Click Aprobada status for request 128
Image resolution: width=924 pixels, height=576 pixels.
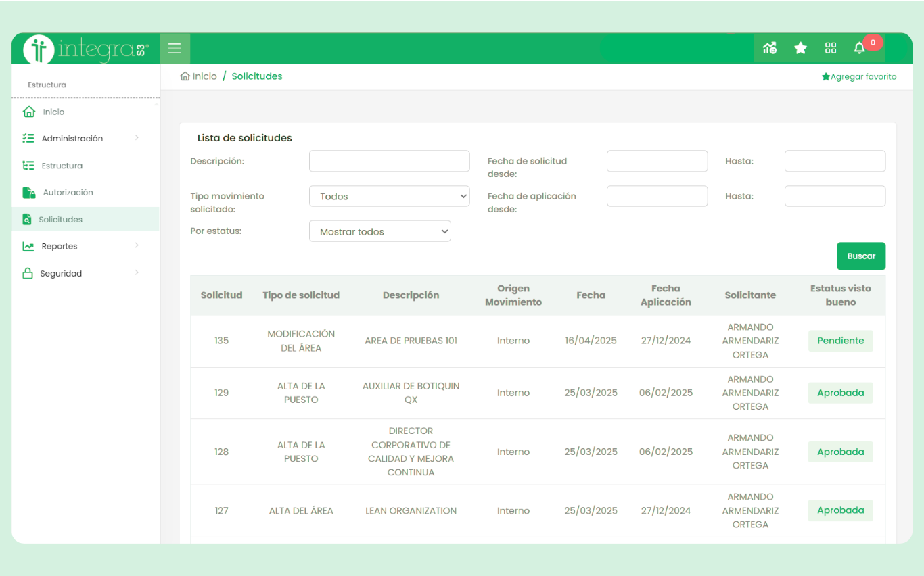(841, 452)
